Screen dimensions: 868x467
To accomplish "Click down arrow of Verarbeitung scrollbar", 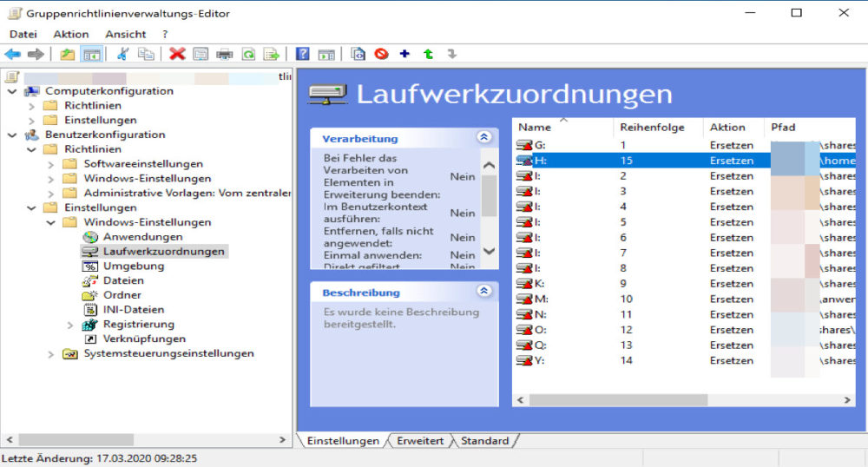I will click(x=489, y=251).
